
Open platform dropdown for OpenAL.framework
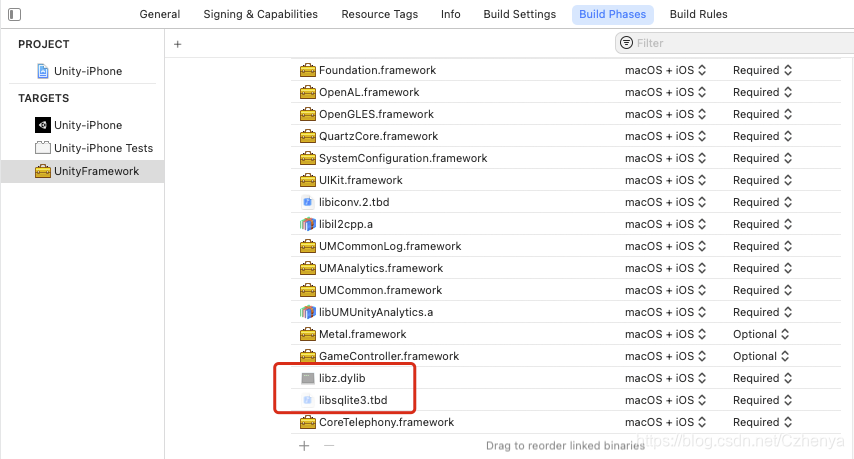point(666,92)
